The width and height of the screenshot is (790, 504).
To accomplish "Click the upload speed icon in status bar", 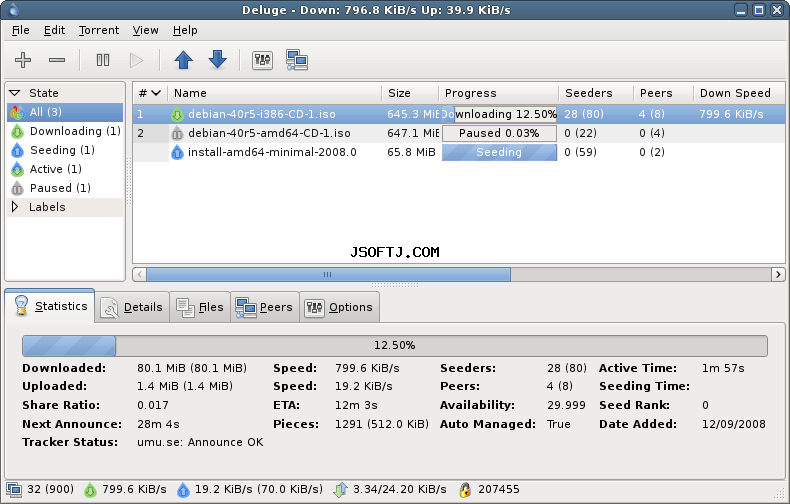I will (x=183, y=489).
